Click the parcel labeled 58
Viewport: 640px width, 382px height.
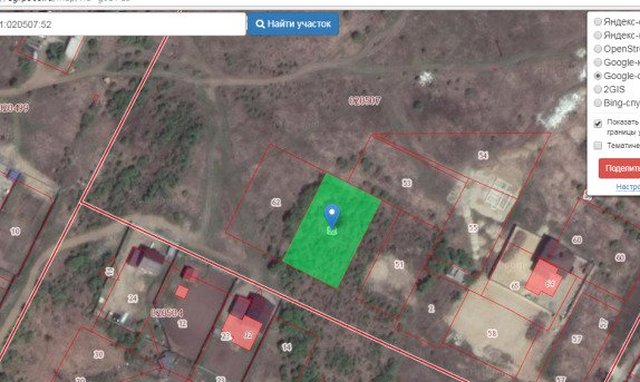pos(492,333)
